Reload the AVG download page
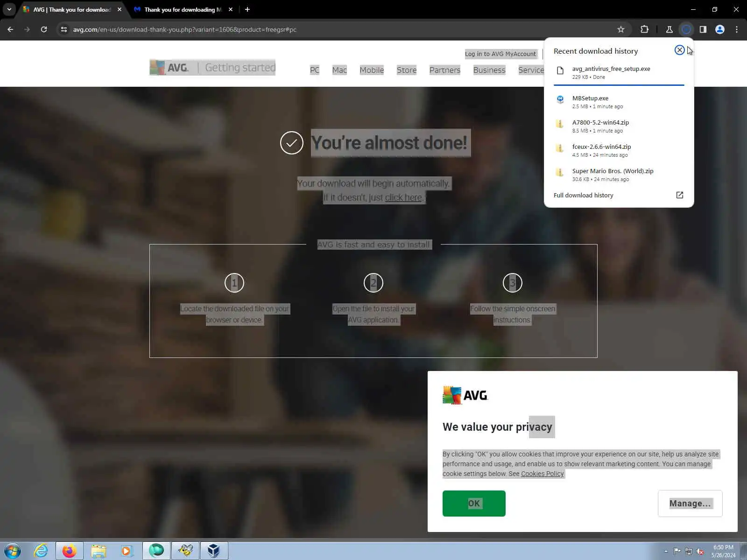The image size is (747, 560). coord(44,29)
